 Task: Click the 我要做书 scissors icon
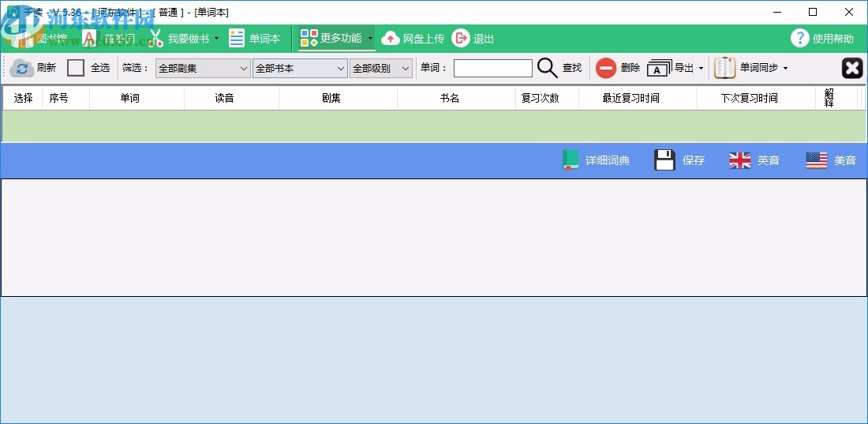(x=157, y=39)
